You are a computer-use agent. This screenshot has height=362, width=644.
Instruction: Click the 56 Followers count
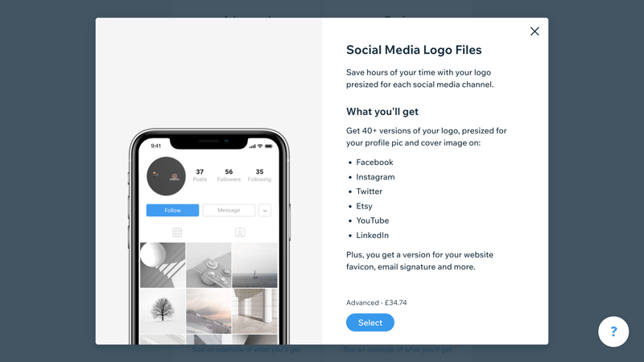point(229,175)
